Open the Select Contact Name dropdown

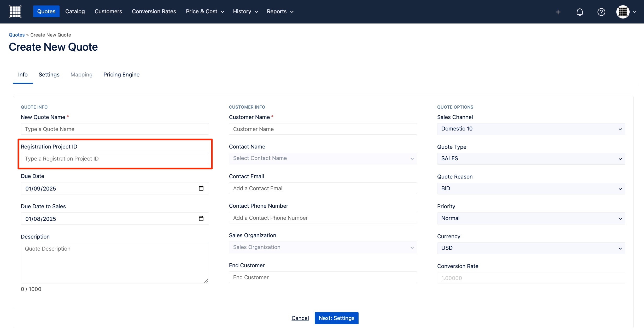click(323, 158)
